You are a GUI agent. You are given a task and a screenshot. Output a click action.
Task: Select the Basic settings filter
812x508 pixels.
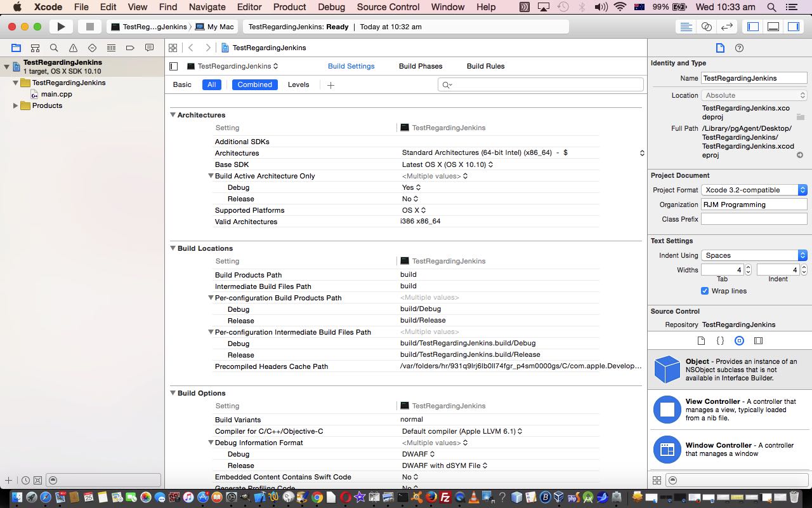(182, 84)
